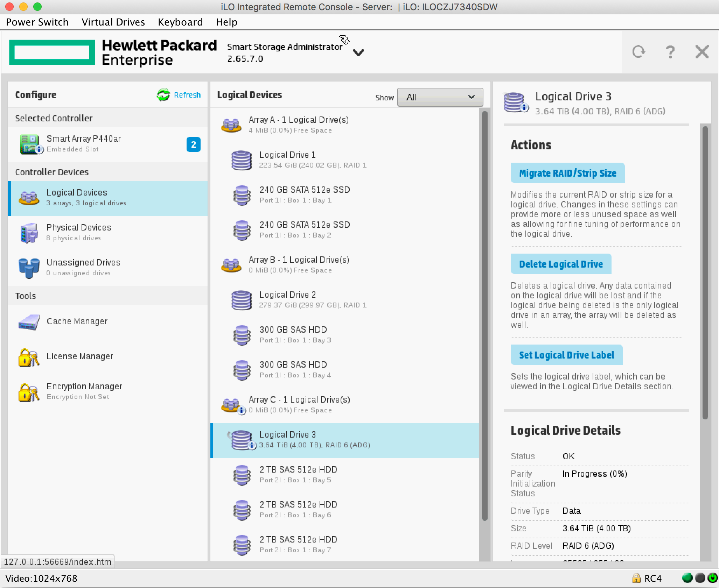Close Smart Storage Administrator with the X icon
Image resolution: width=719 pixels, height=588 pixels.
(x=702, y=52)
